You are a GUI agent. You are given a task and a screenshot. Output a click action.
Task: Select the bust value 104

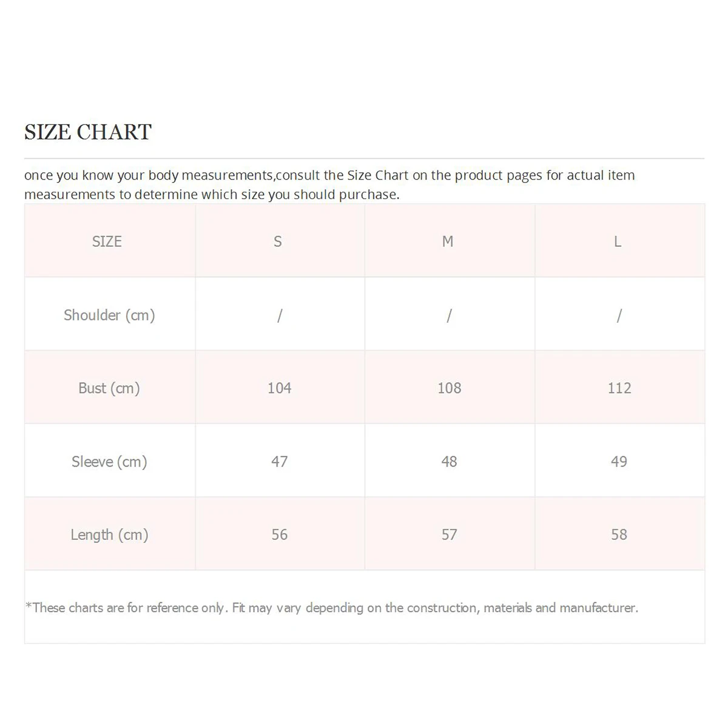click(x=279, y=388)
